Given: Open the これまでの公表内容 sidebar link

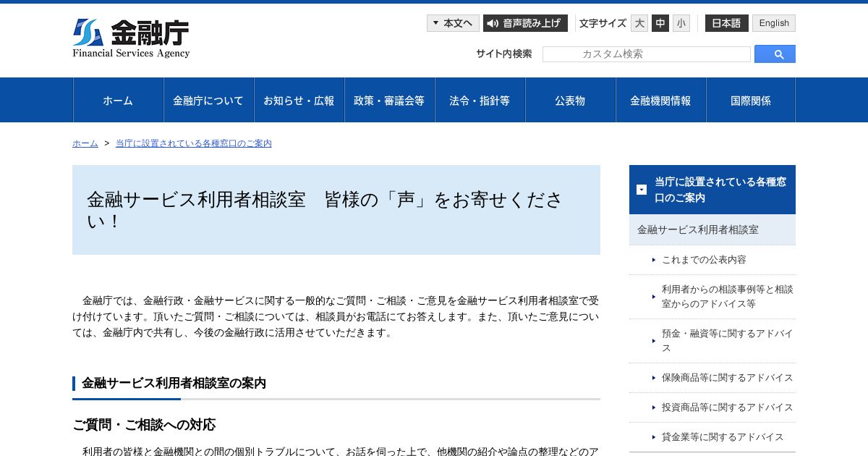Looking at the screenshot, I should pos(704,259).
